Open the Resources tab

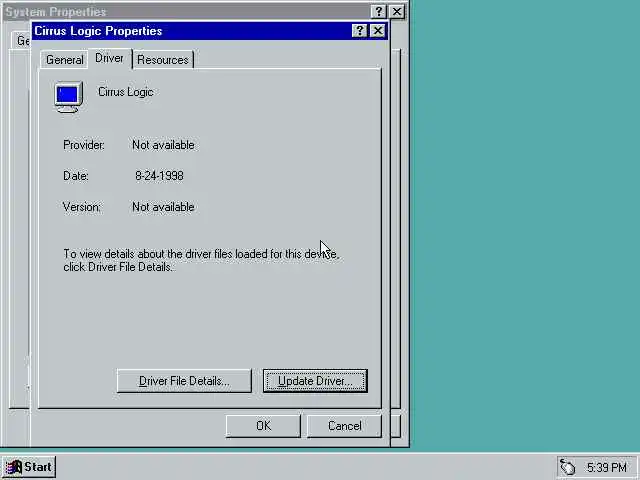click(163, 60)
